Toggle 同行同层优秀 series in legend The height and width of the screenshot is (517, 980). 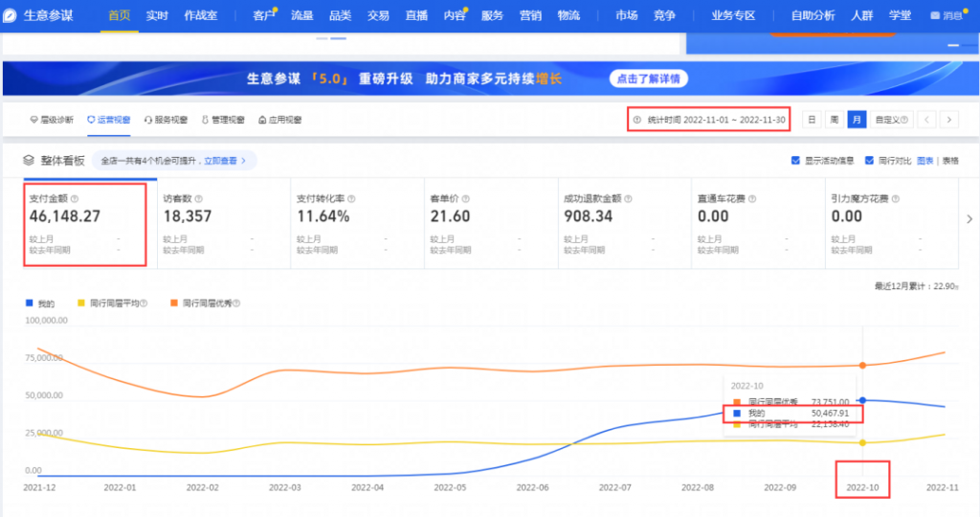click(205, 303)
